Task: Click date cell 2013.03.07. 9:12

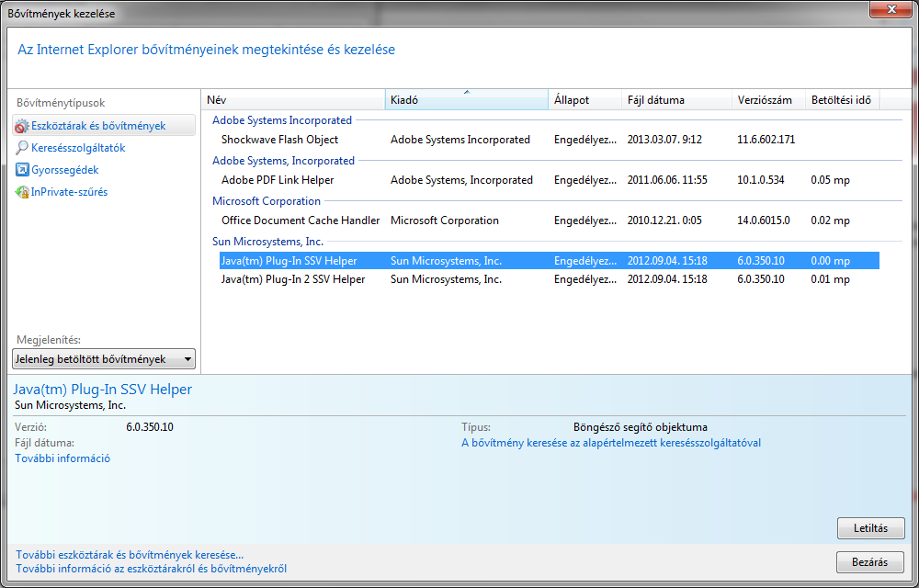Action: (664, 140)
